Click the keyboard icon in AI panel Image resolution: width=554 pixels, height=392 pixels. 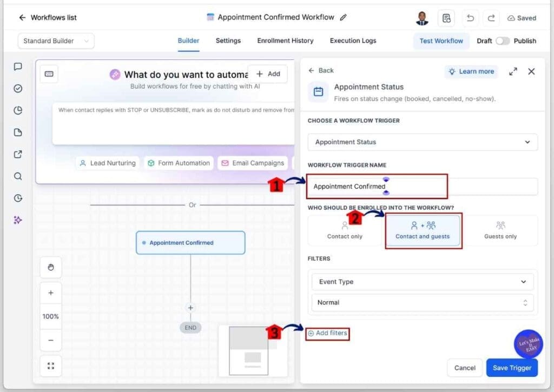pyautogui.click(x=49, y=74)
